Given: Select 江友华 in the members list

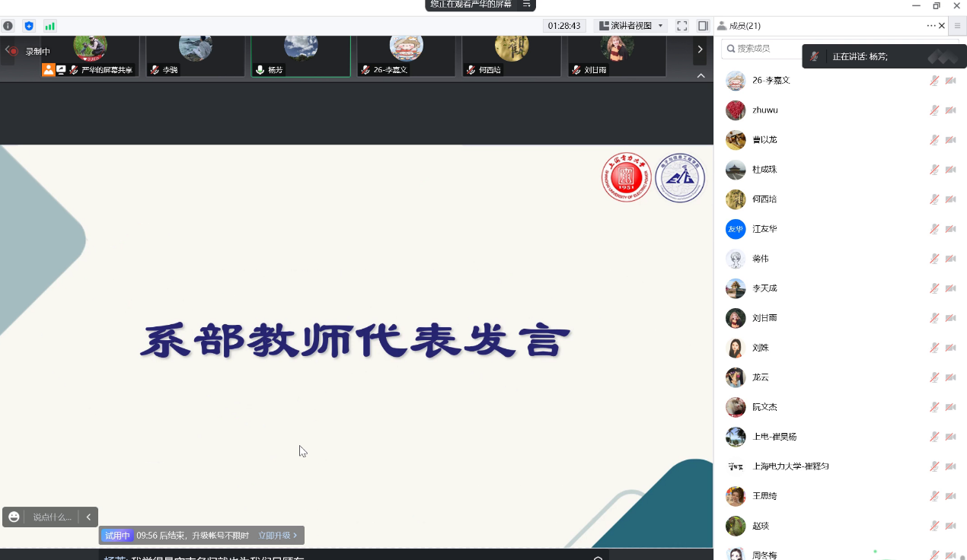Looking at the screenshot, I should click(764, 229).
